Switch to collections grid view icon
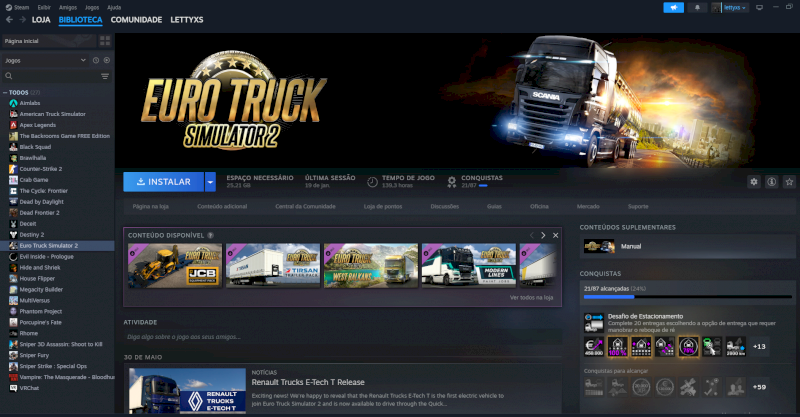This screenshot has height=417, width=800. coord(105,41)
